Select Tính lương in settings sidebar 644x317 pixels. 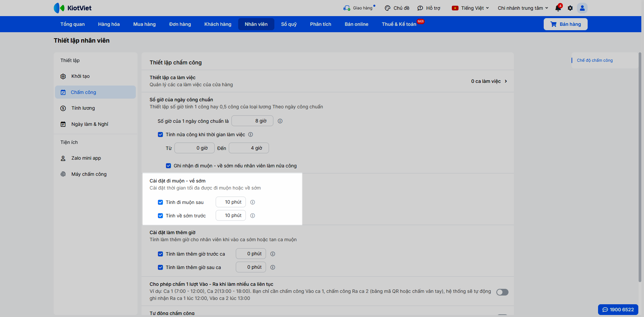pos(95,108)
